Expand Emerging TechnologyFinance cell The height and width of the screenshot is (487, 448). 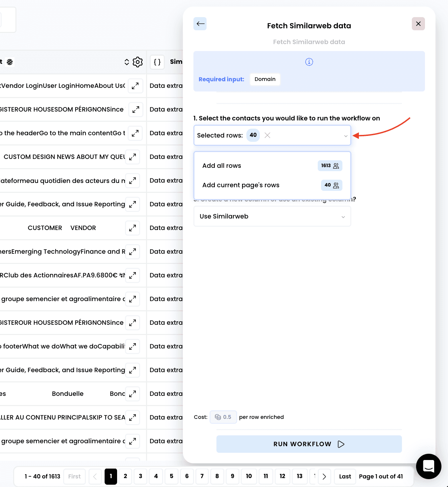(133, 252)
